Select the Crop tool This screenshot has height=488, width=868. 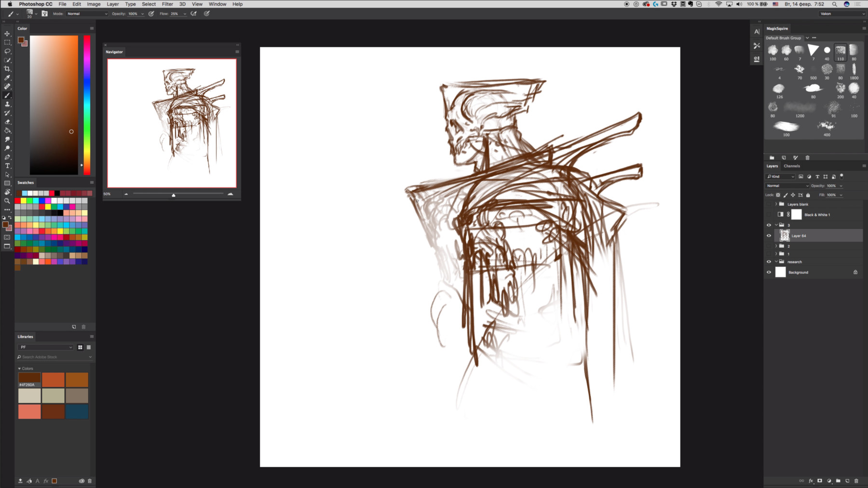click(x=7, y=69)
